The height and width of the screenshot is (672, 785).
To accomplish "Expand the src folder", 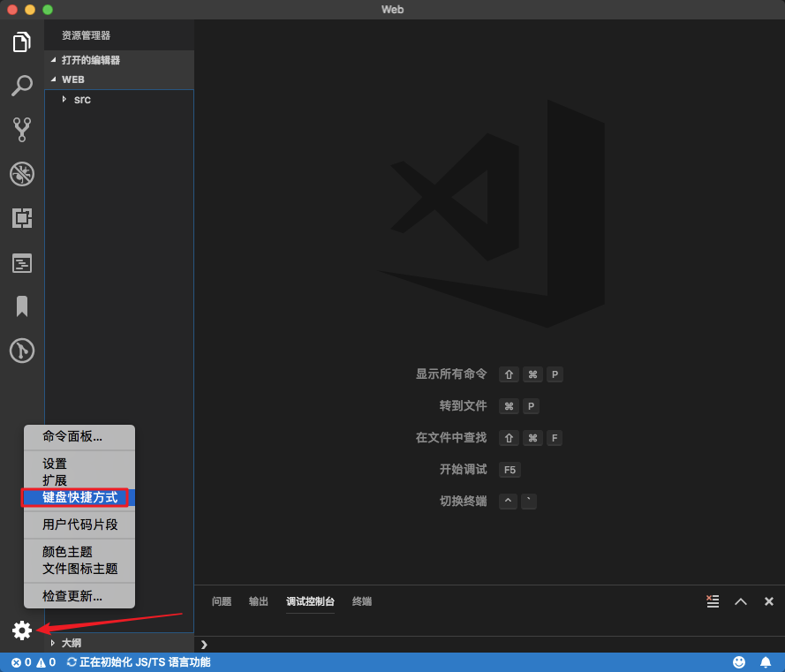I will [81, 100].
